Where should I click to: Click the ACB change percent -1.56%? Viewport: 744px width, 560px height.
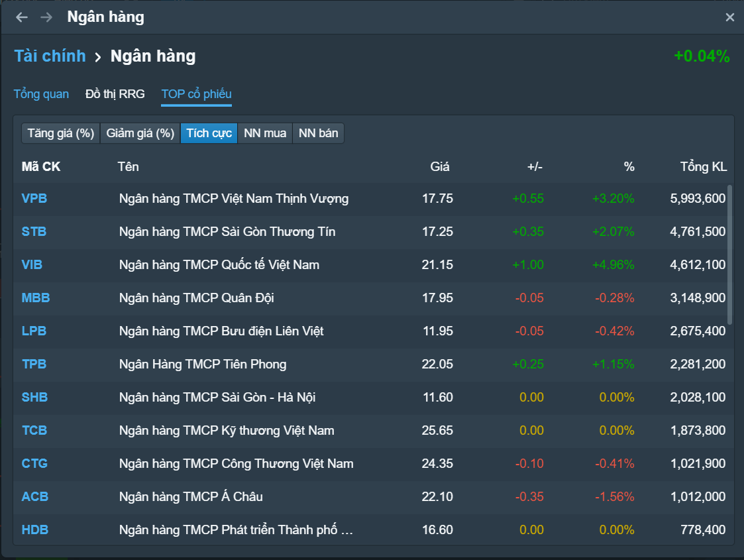(x=614, y=497)
